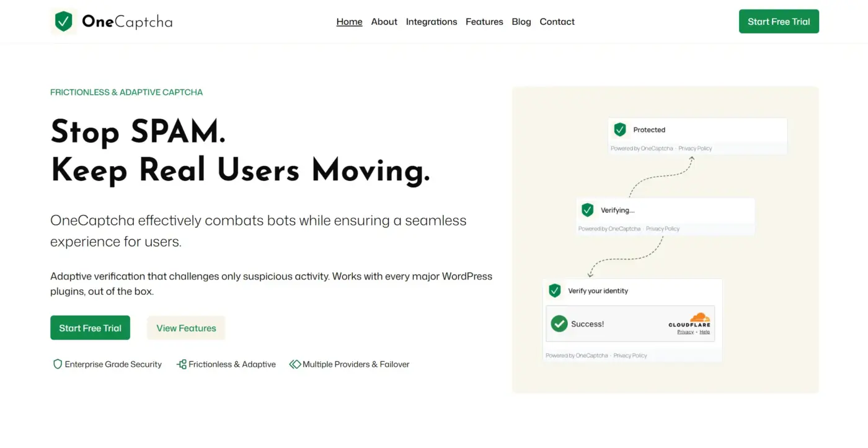Click the Cloudflare Privacy link
The height and width of the screenshot is (448, 868).
click(685, 332)
